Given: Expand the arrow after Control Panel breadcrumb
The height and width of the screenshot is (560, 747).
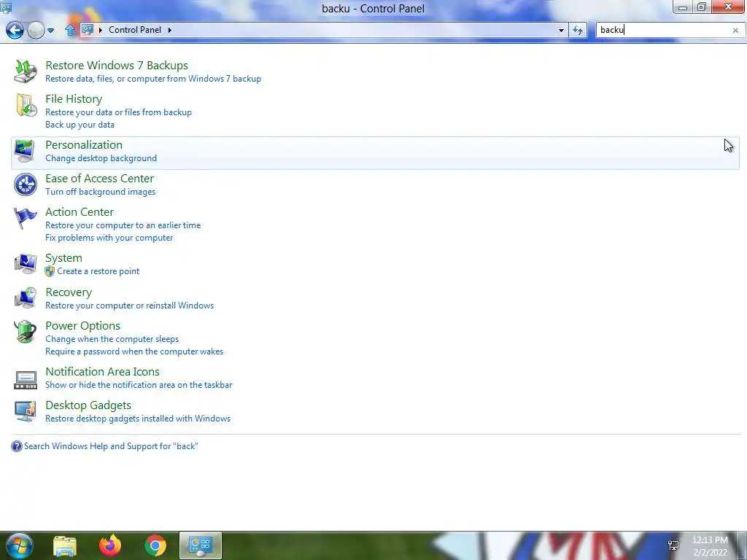Looking at the screenshot, I should coord(169,30).
